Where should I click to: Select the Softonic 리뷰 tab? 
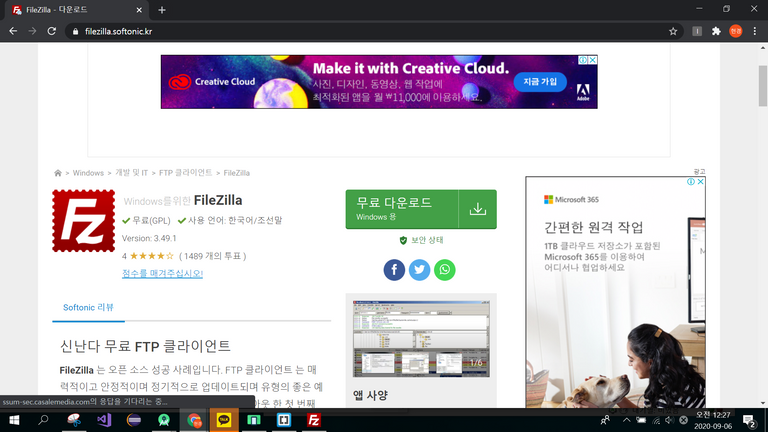[88, 308]
